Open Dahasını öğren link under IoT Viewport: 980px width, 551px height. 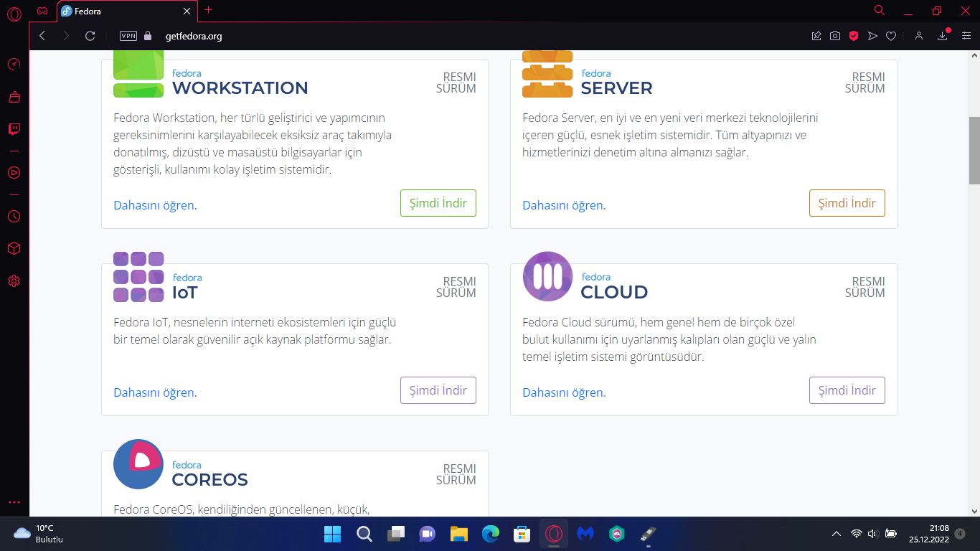coord(155,392)
